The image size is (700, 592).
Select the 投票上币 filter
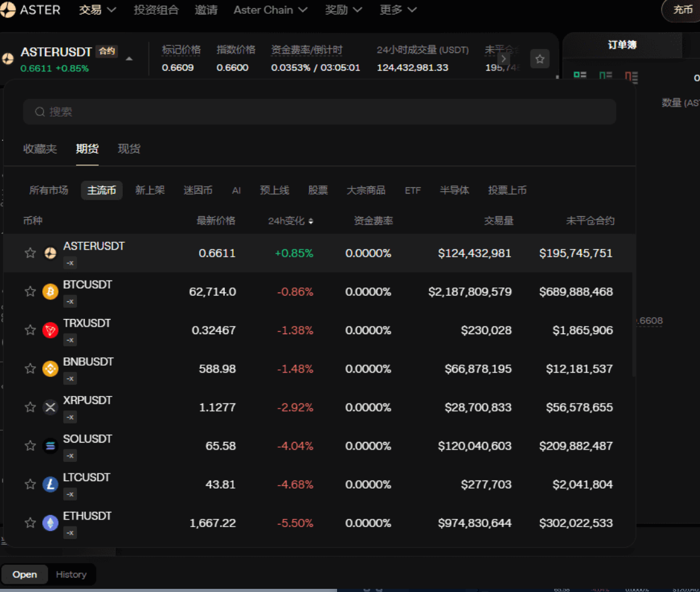507,190
